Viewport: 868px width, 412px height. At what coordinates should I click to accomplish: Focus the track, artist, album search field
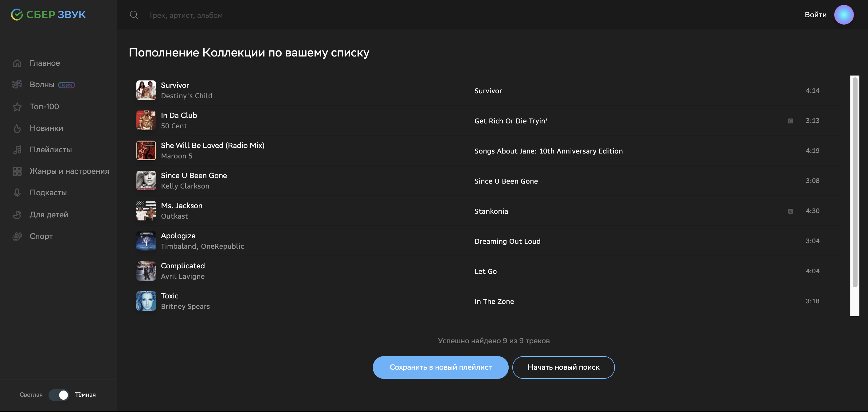pos(185,15)
